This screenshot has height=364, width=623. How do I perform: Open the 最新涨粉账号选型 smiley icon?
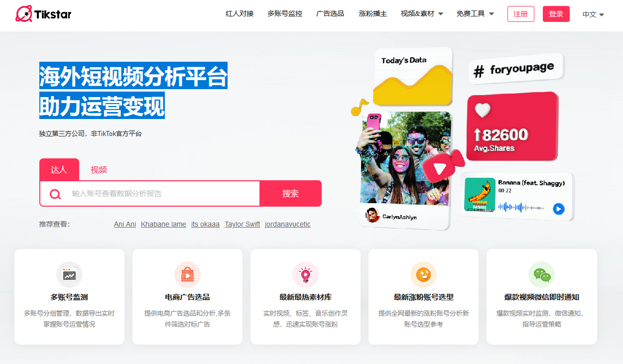423,274
